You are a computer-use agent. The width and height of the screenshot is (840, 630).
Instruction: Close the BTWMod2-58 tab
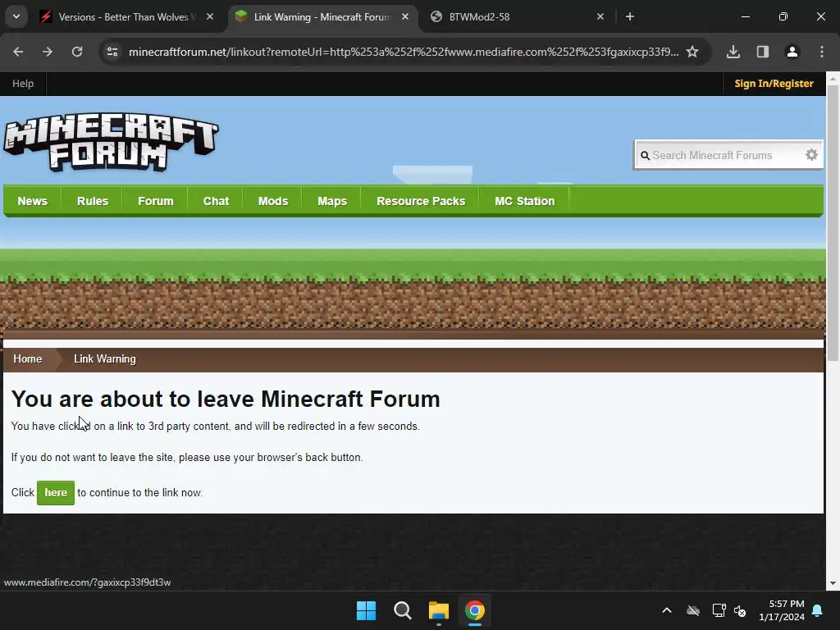(x=600, y=16)
